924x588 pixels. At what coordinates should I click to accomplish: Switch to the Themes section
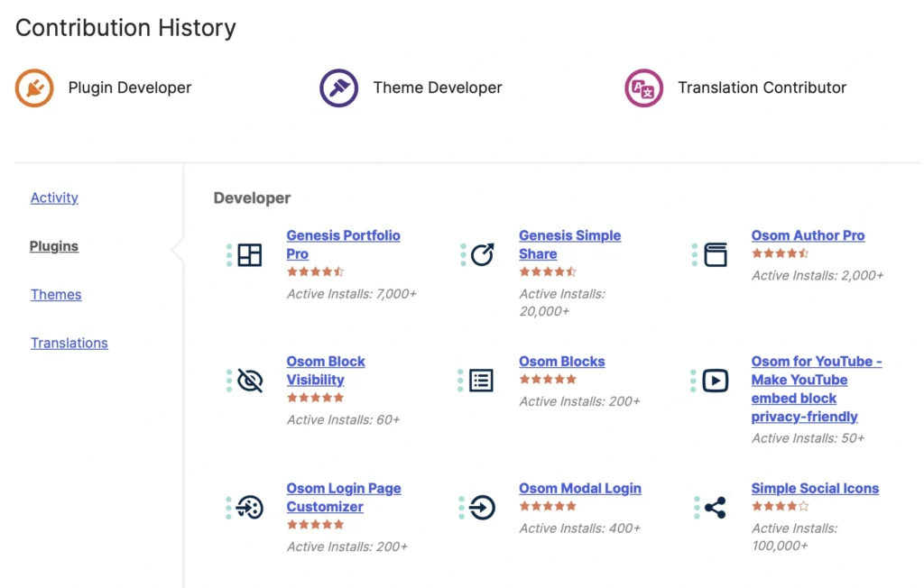tap(56, 294)
